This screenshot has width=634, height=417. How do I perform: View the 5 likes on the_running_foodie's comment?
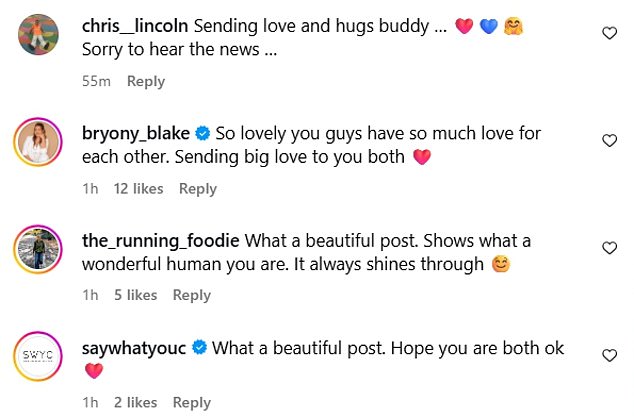135,295
